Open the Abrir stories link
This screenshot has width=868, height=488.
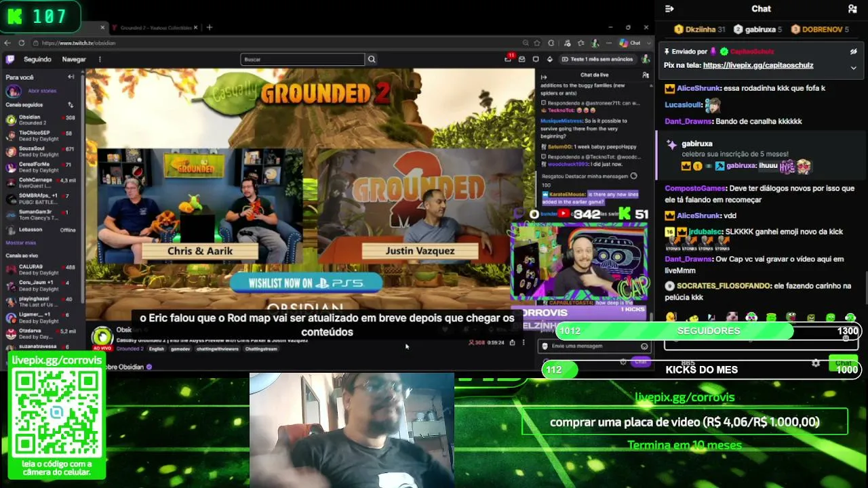click(x=42, y=91)
